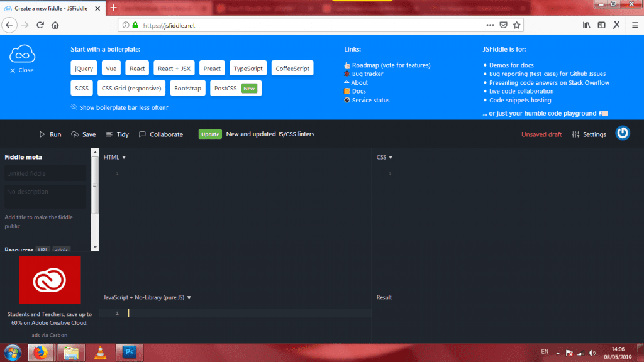644x362 pixels.
Task: Toggle Show boilerplate bar less often
Action: (119, 107)
